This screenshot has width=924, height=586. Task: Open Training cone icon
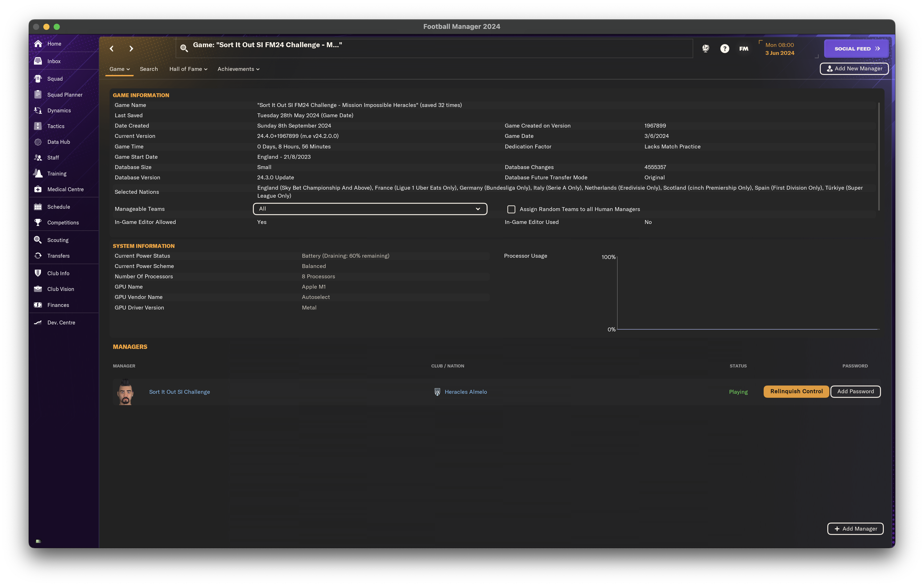click(x=38, y=173)
